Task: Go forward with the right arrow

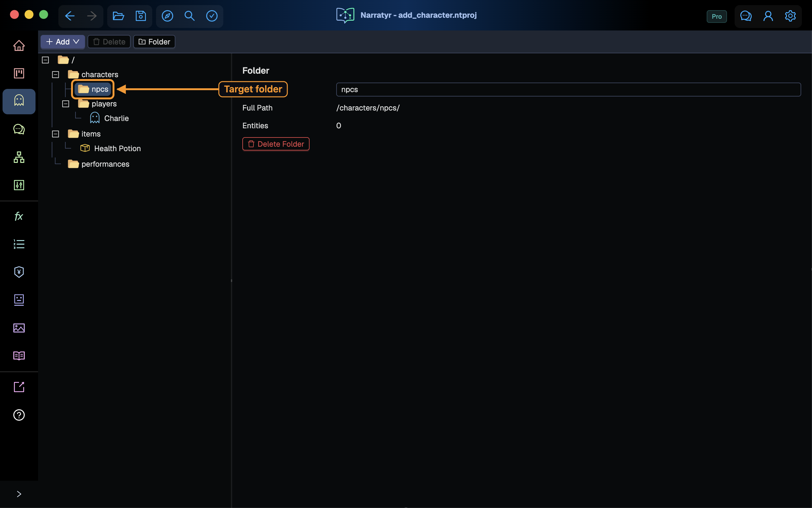Action: click(92, 16)
